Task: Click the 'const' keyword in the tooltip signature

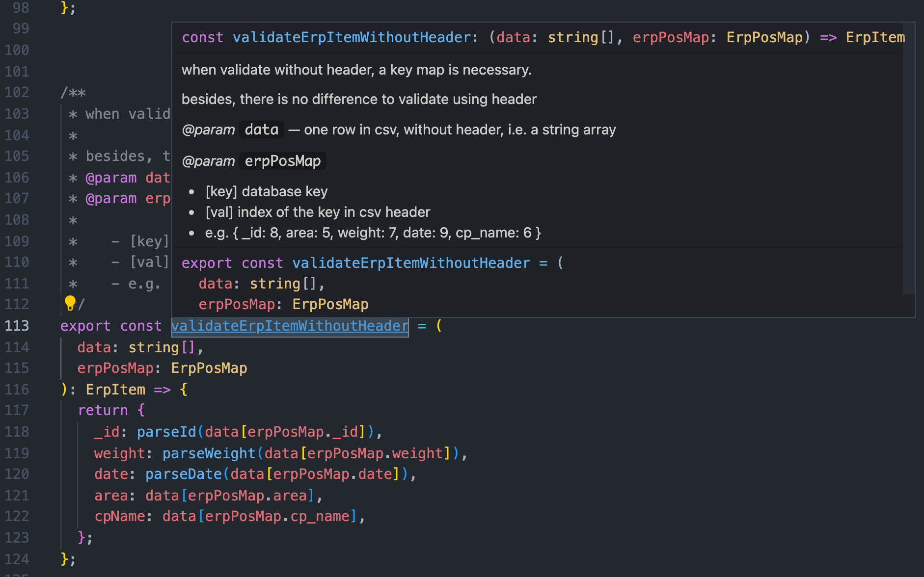Action: coord(203,37)
